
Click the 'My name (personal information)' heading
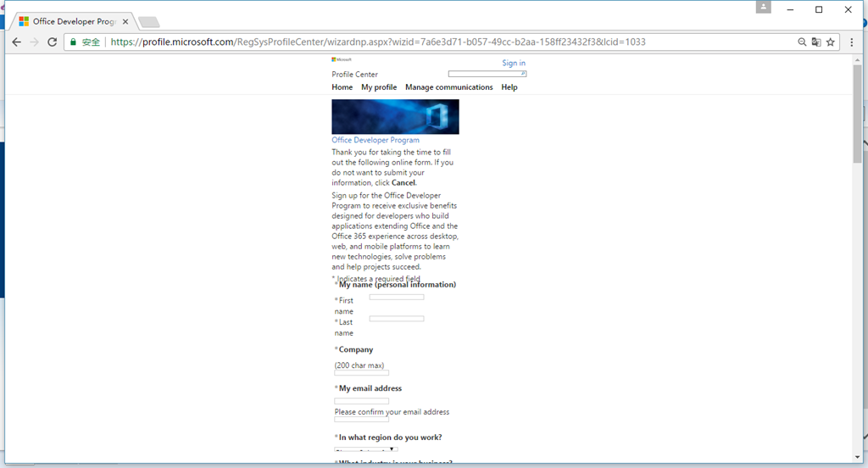coord(398,285)
